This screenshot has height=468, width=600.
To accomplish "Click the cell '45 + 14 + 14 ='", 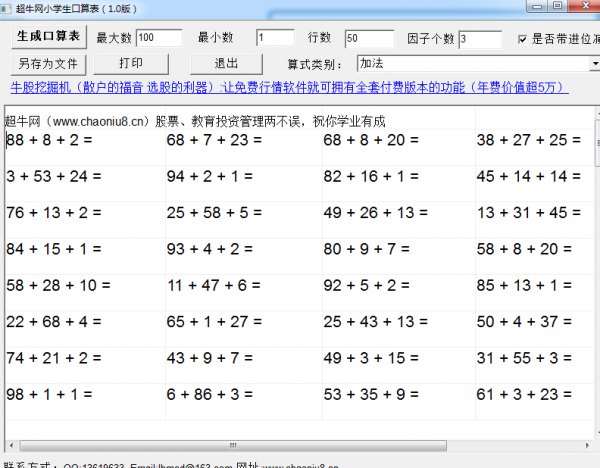I will tap(535, 184).
